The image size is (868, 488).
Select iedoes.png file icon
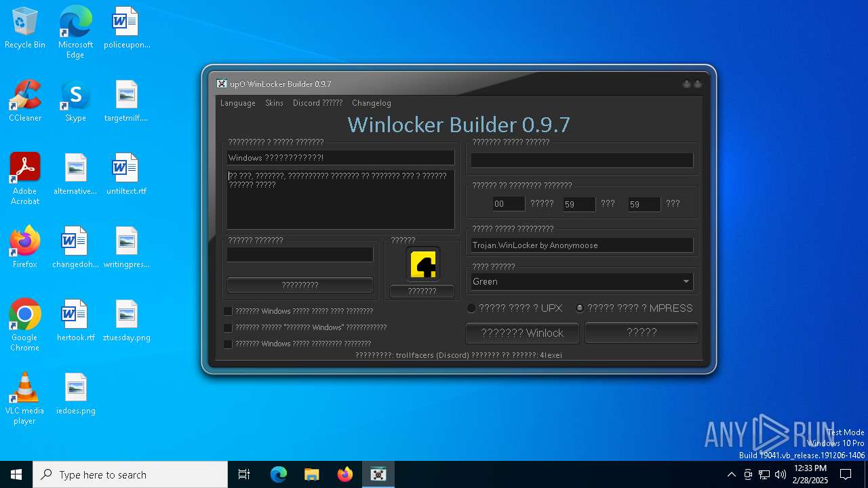pos(75,394)
